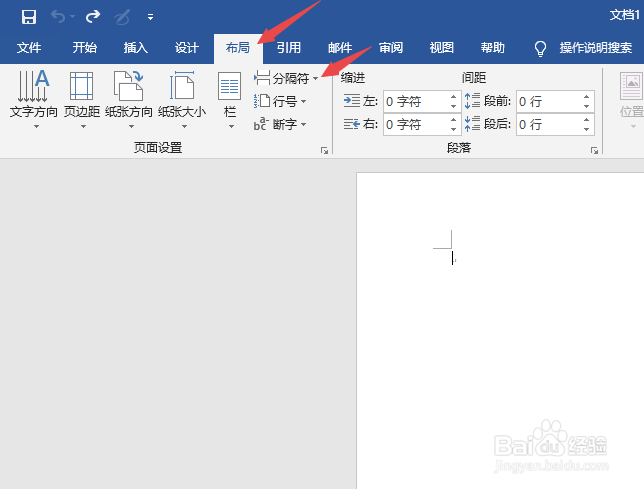Switch to the 视图 tab
Image resolution: width=644 pixels, height=489 pixels.
click(442, 48)
